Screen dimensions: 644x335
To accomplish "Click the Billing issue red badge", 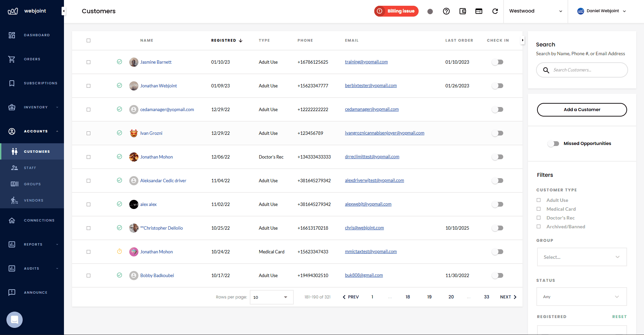I will pyautogui.click(x=396, y=11).
